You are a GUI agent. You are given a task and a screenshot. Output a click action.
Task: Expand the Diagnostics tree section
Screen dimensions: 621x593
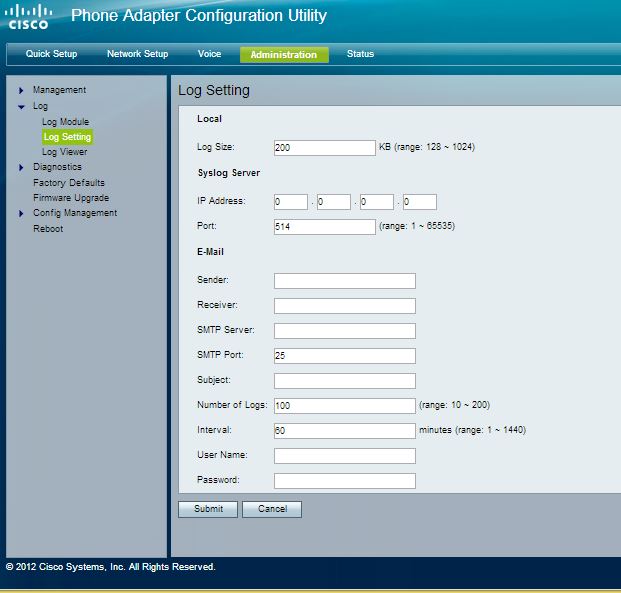[x=21, y=168]
